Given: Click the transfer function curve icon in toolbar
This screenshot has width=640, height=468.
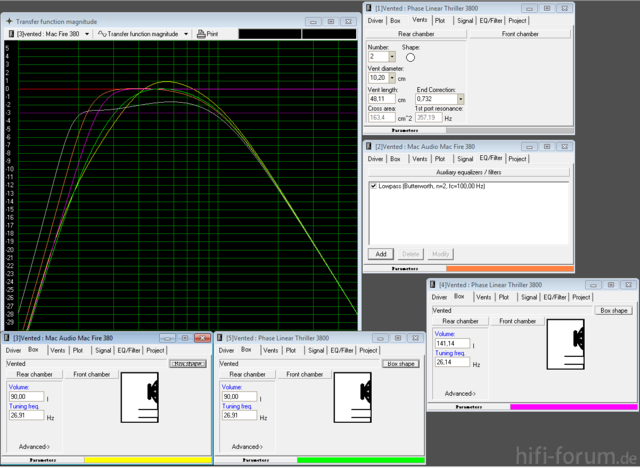Looking at the screenshot, I should coord(102,34).
